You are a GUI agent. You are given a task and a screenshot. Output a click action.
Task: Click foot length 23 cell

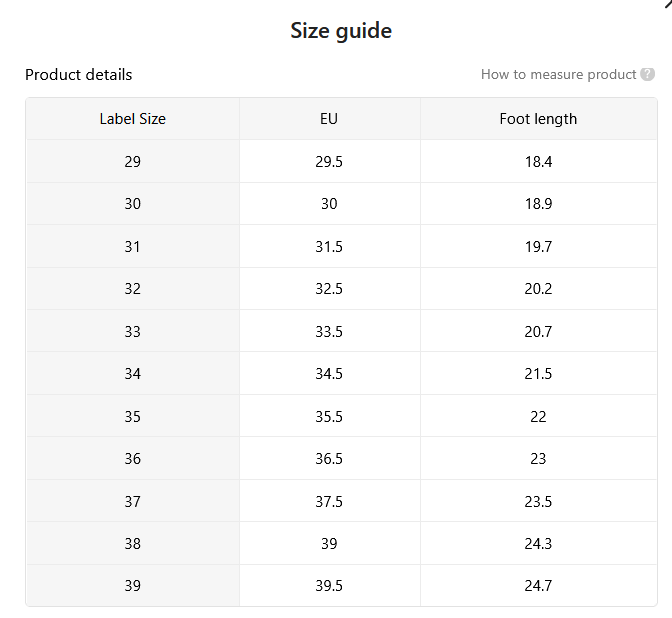click(538, 459)
